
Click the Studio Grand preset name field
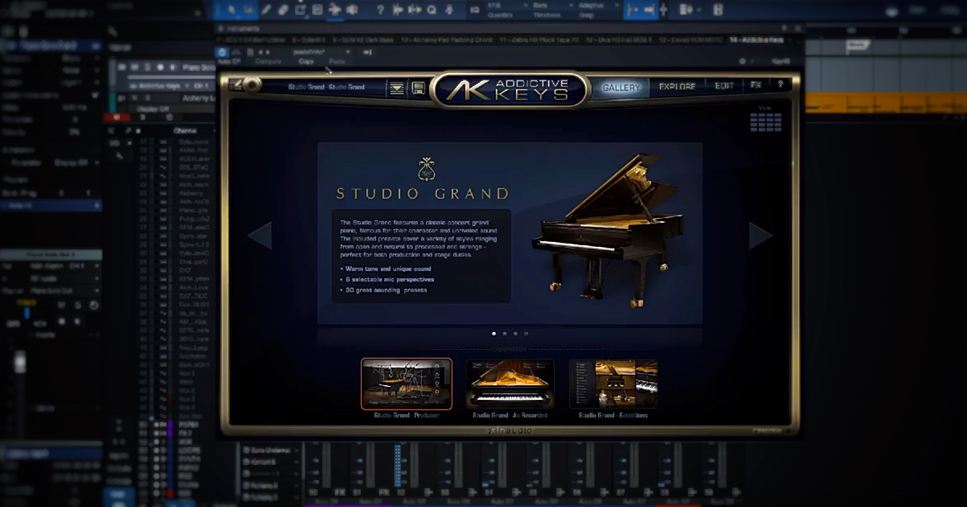[x=326, y=87]
